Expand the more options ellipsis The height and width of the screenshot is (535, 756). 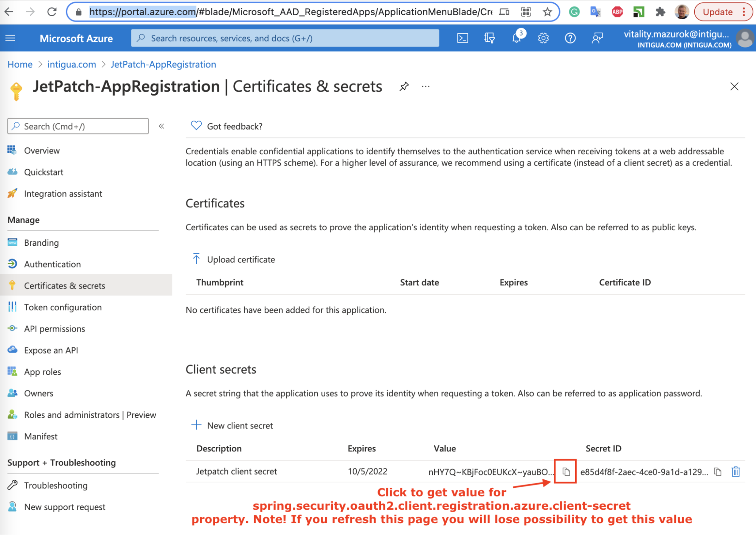coord(426,87)
